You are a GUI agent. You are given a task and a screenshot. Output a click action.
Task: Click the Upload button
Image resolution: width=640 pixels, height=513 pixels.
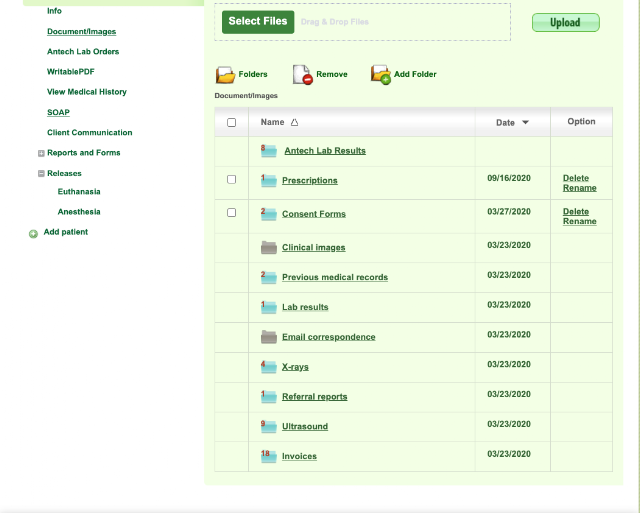pos(566,22)
